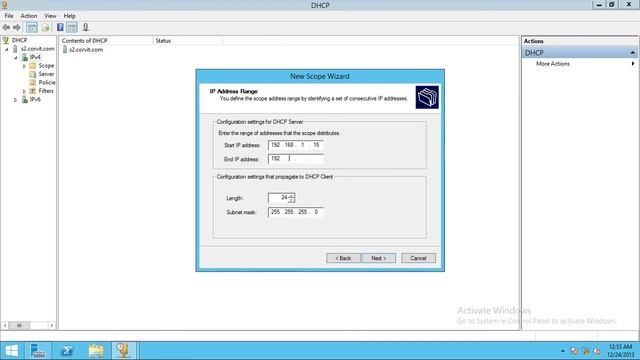
Task: Click the Next button in wizard
Action: click(x=379, y=258)
